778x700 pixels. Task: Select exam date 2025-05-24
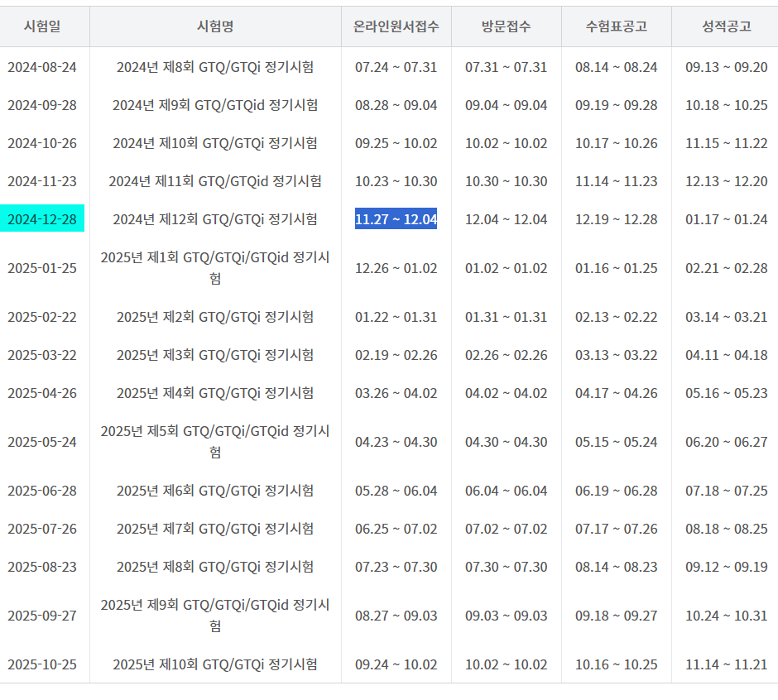click(x=42, y=442)
